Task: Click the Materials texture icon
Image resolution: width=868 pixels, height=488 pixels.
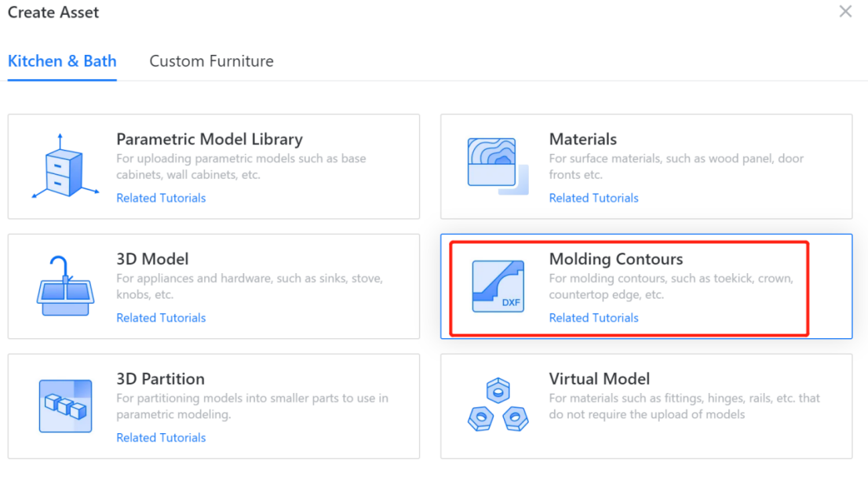Action: [498, 166]
